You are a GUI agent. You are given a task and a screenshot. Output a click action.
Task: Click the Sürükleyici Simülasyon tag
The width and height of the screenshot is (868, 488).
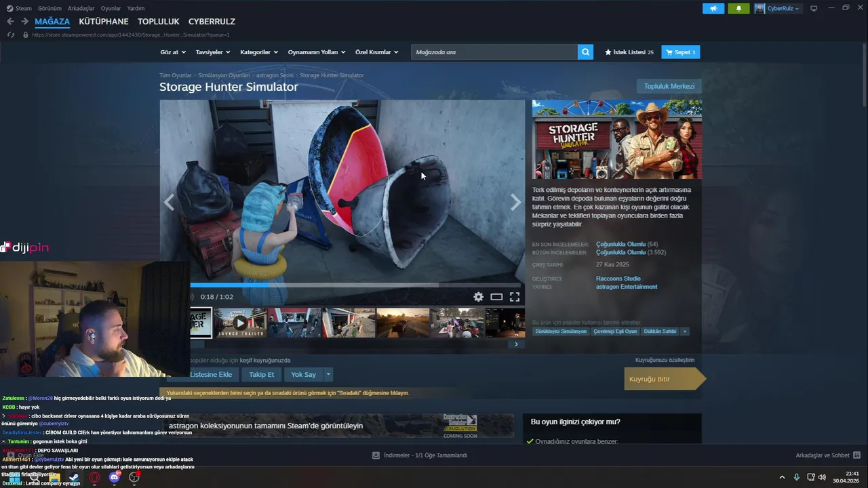561,331
